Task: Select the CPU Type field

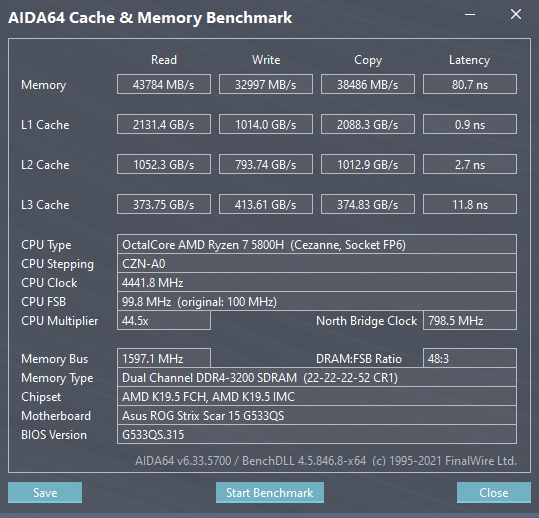Action: coord(317,244)
